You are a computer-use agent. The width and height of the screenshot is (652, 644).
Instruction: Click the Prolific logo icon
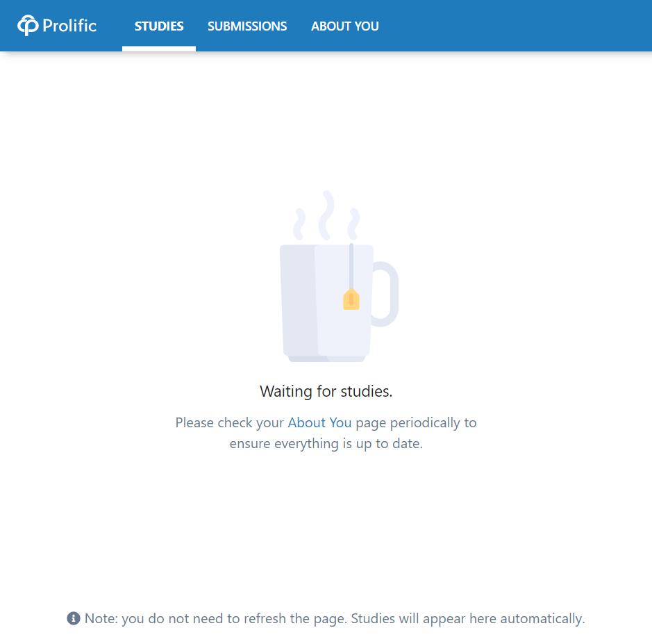click(28, 26)
